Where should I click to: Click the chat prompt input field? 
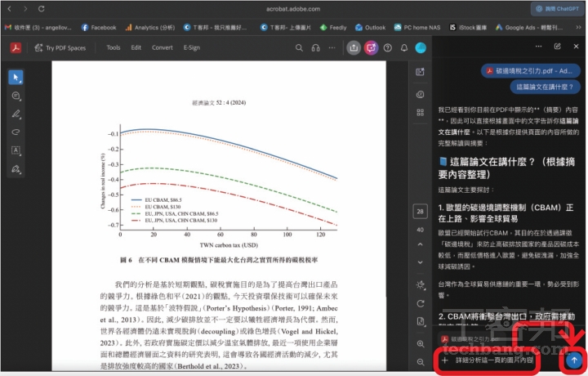tap(494, 360)
